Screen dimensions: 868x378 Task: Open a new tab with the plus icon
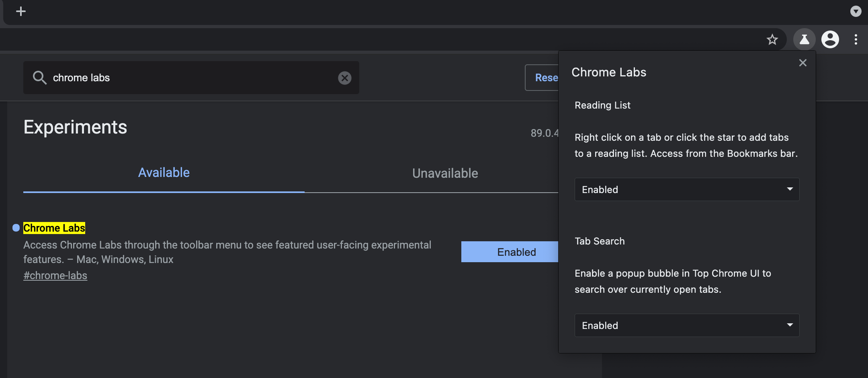click(x=21, y=11)
